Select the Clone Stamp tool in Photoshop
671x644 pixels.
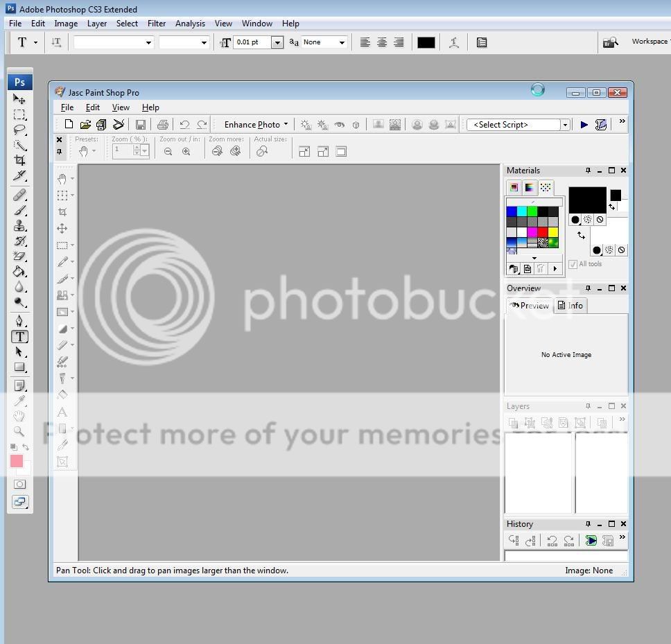[x=19, y=225]
